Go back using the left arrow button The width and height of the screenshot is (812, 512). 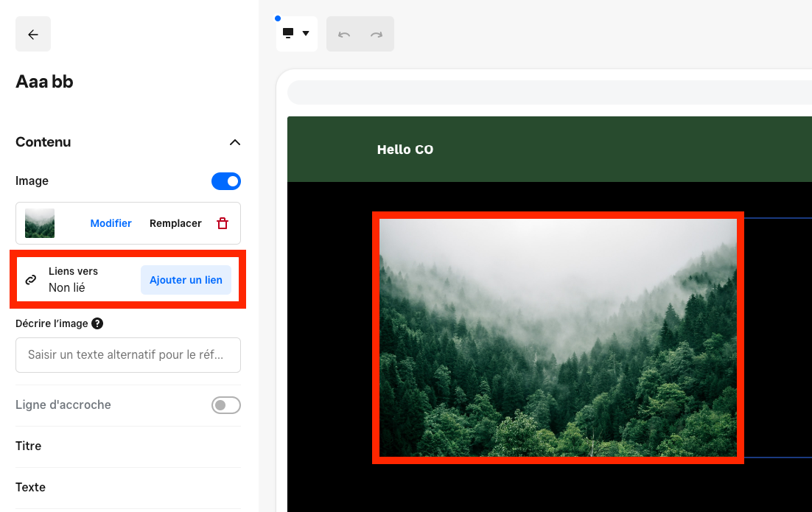click(33, 34)
